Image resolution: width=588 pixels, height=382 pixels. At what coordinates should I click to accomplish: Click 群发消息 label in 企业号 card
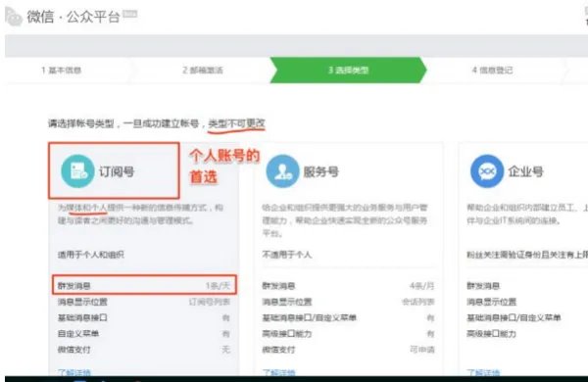(483, 286)
